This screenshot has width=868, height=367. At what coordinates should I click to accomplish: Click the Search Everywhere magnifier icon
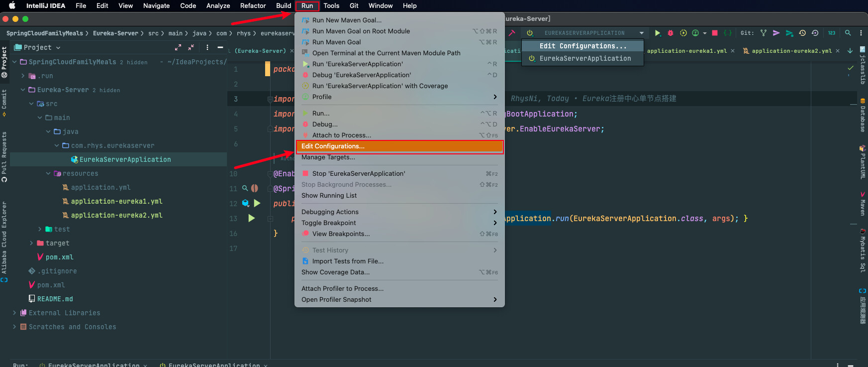click(x=848, y=33)
